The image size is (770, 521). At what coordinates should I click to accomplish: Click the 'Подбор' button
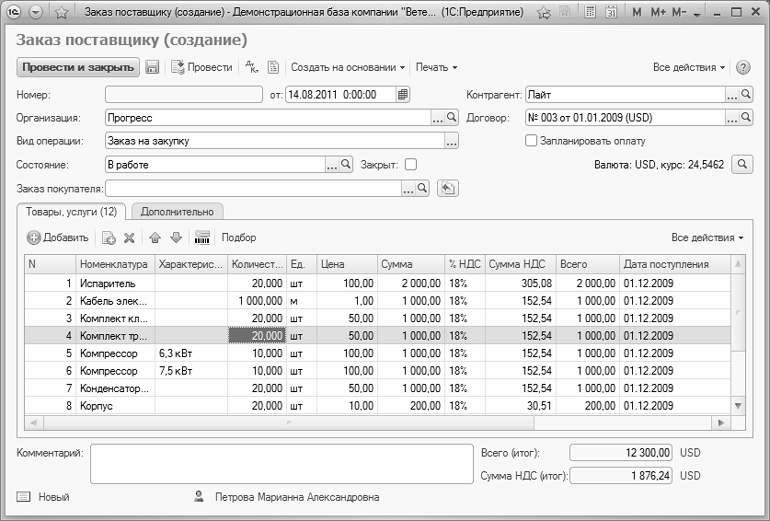click(239, 238)
